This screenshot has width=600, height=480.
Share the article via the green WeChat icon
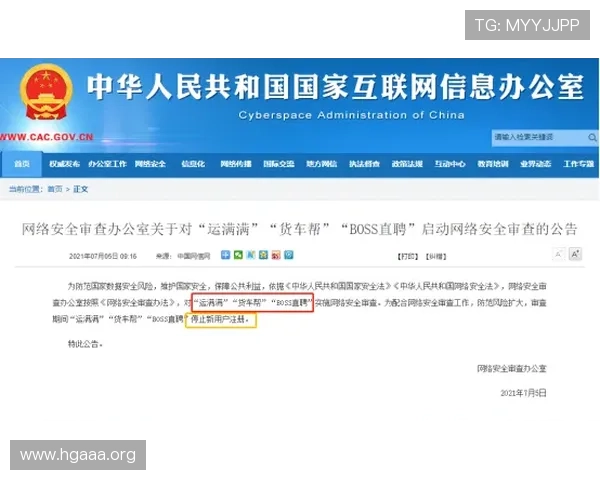[x=238, y=255]
